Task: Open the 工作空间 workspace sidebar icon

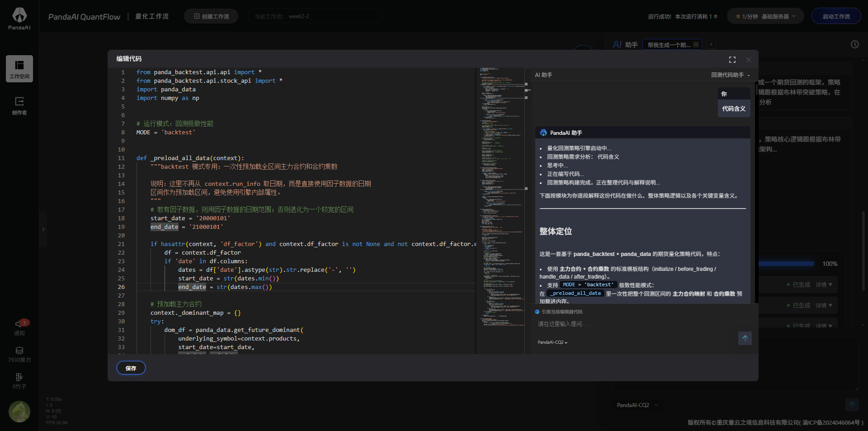Action: 19,69
